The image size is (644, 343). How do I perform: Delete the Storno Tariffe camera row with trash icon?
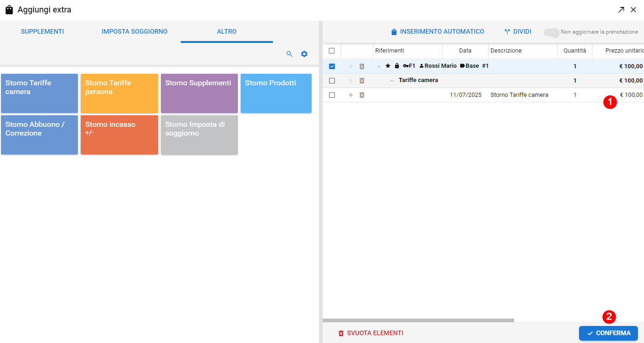tap(362, 95)
